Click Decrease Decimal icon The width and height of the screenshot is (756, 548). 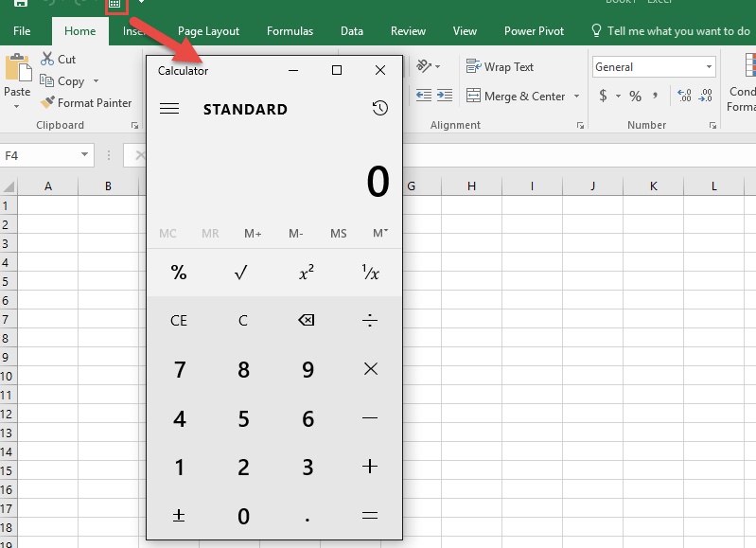[x=705, y=96]
